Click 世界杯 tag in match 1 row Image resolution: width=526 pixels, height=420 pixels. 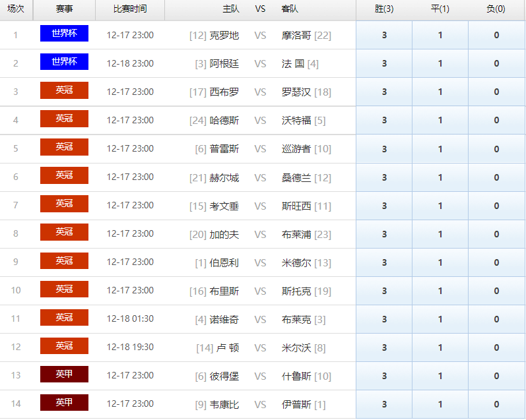pos(64,33)
